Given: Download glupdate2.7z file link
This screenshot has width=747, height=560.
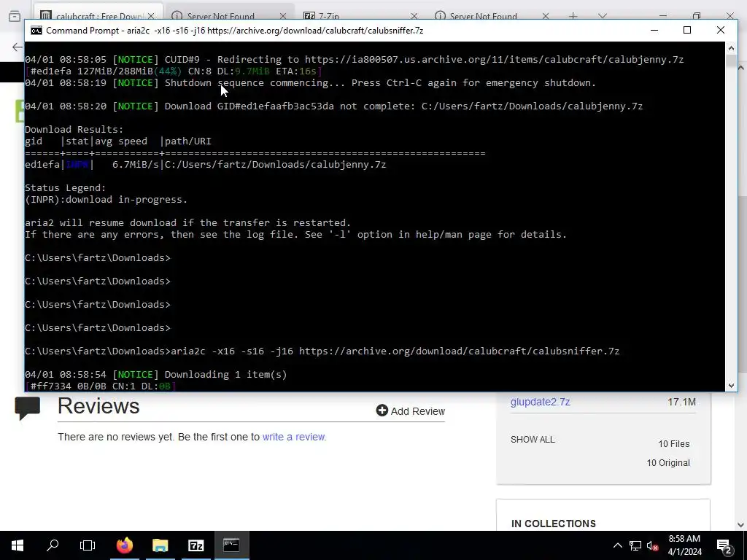Looking at the screenshot, I should click(x=541, y=402).
